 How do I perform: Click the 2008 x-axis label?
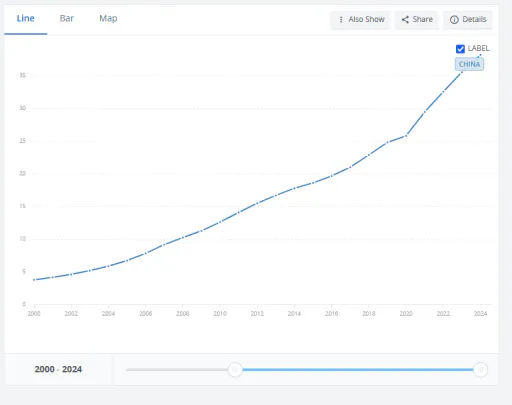point(183,313)
